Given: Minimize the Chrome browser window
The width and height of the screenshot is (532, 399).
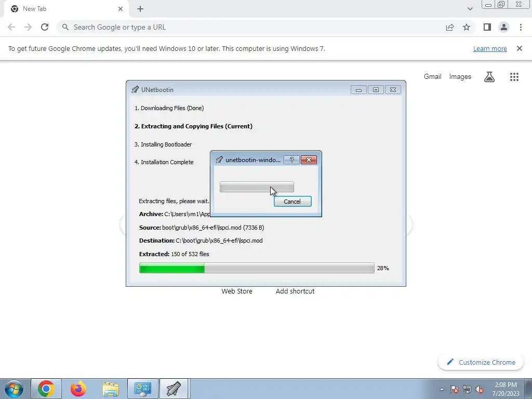Looking at the screenshot, I should 488,5.
